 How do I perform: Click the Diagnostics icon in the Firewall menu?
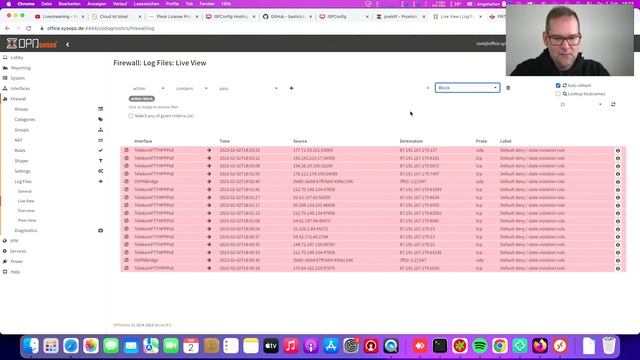[x=100, y=231]
